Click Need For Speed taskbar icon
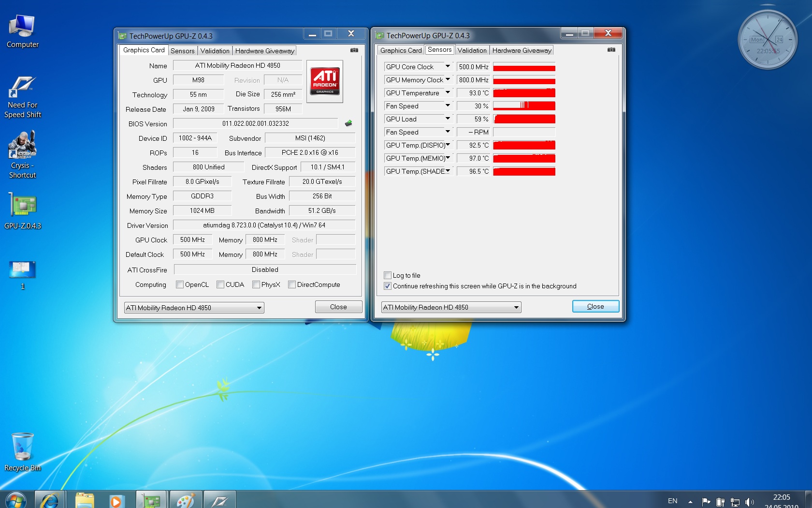The width and height of the screenshot is (812, 508). [219, 500]
